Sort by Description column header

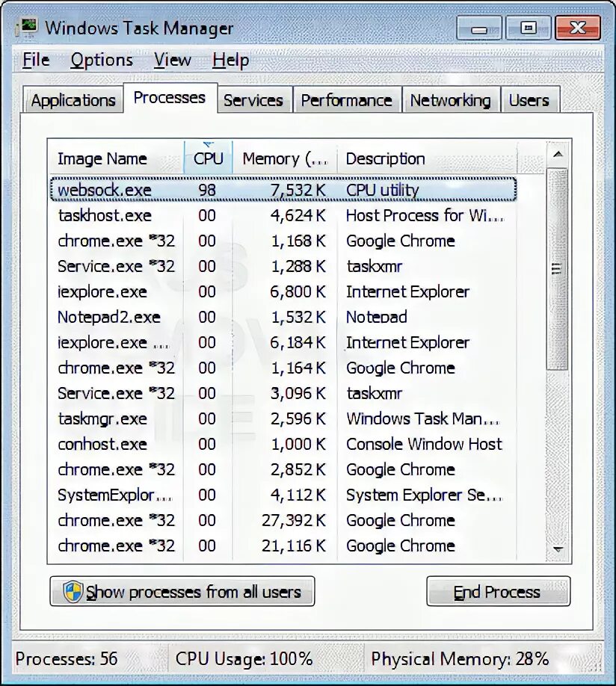(428, 158)
